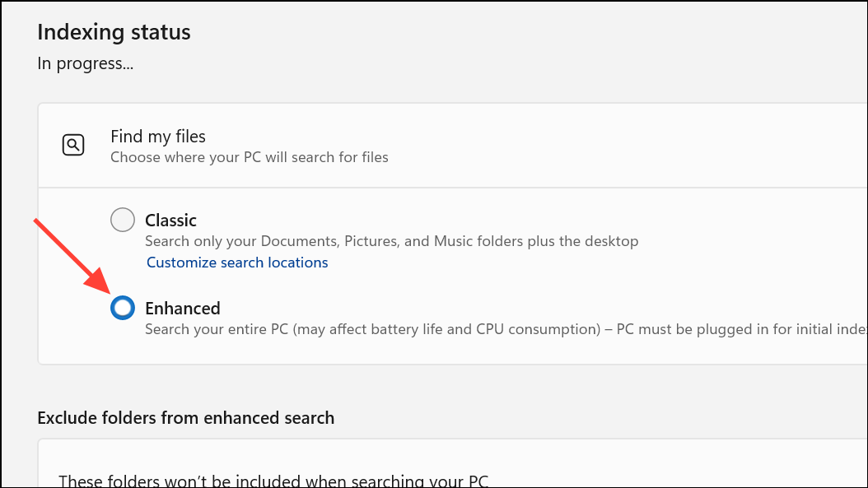Viewport: 868px width, 488px height.
Task: Click the search icon inside the rounded square
Action: (x=72, y=144)
